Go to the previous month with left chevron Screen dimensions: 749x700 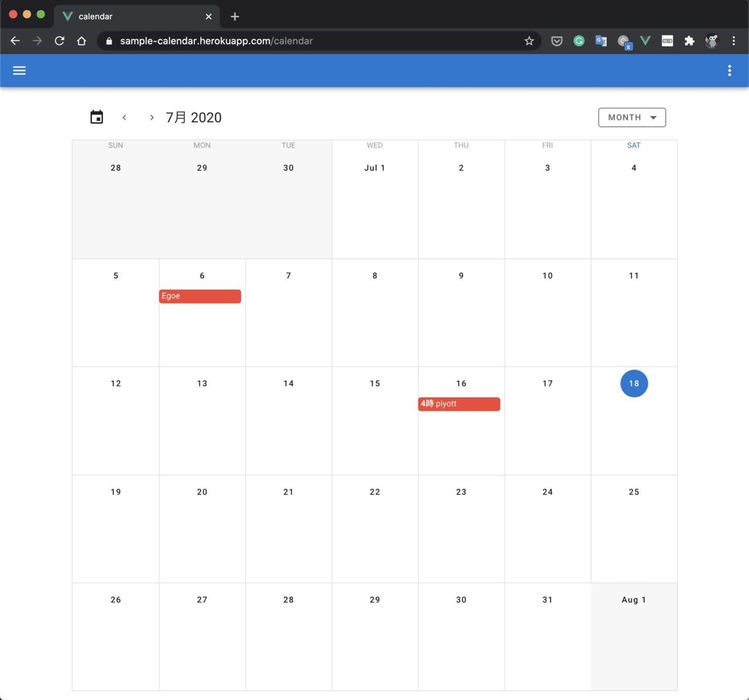point(125,118)
